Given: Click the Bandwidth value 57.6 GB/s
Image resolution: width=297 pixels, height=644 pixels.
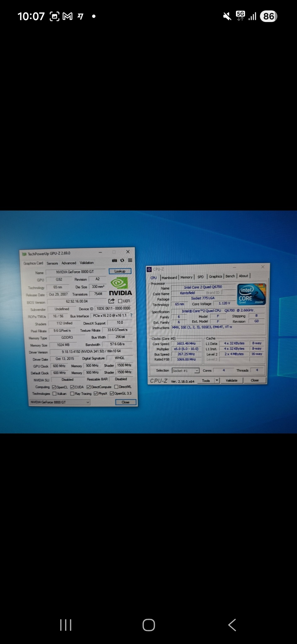Looking at the screenshot, I should coord(117,344).
